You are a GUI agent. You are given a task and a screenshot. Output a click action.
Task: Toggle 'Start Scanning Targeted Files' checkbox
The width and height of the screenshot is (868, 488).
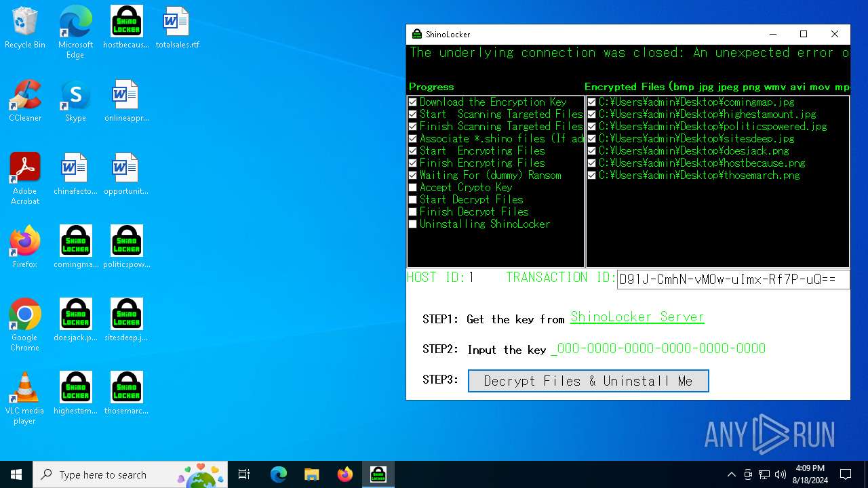pyautogui.click(x=412, y=115)
